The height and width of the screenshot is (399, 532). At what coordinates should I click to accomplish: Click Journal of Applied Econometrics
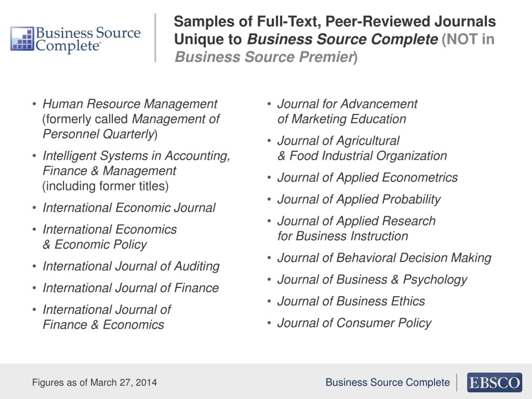pos(367,177)
